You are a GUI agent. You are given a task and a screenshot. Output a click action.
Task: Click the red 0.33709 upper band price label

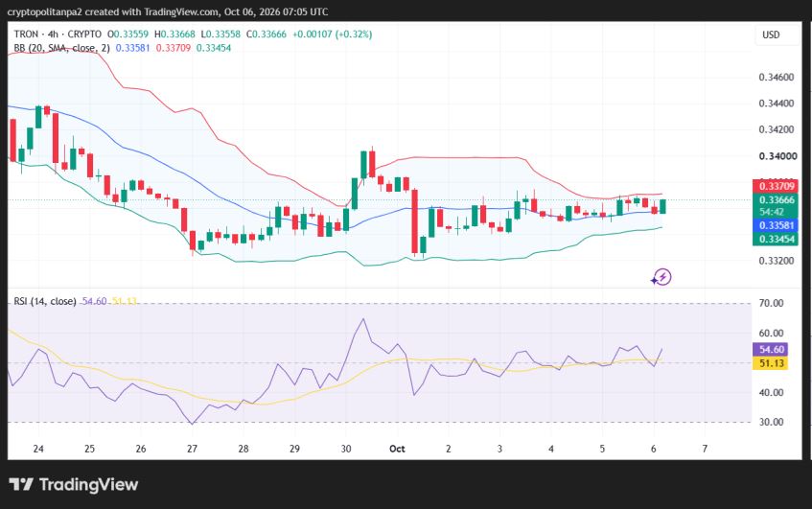click(x=776, y=186)
